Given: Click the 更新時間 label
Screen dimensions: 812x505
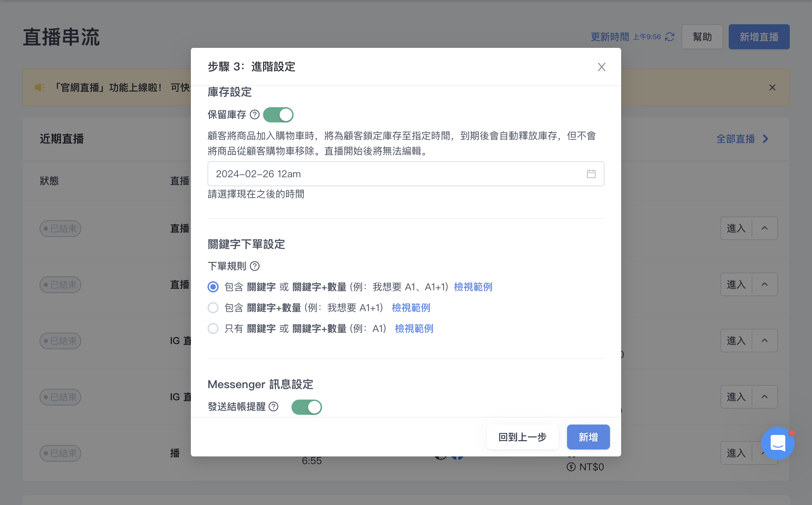Looking at the screenshot, I should tap(610, 37).
